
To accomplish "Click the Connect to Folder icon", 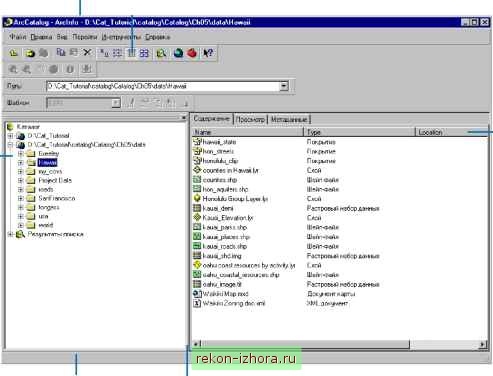I will coord(30,53).
